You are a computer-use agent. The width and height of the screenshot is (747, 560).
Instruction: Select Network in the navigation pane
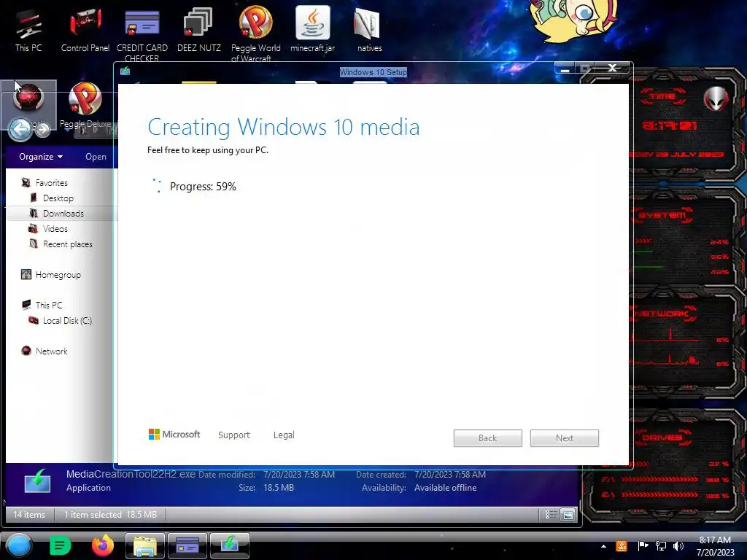[x=52, y=351]
